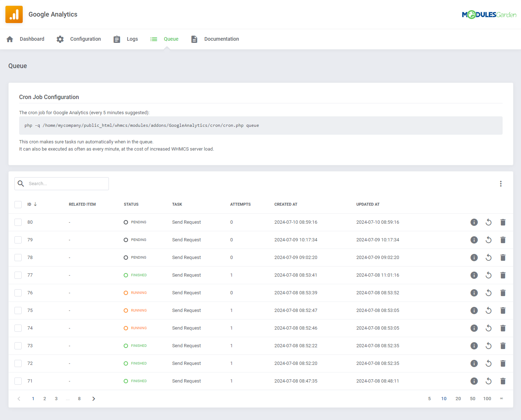521x420 pixels.
Task: Click the Dashboard home icon
Action: [10, 39]
